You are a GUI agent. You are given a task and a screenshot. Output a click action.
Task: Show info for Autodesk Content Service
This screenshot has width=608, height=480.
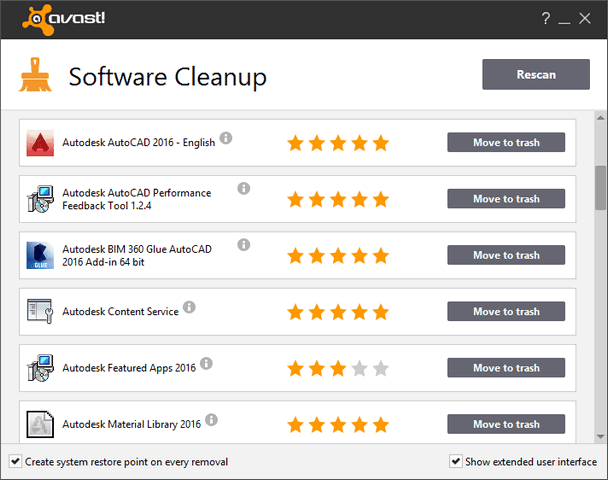click(189, 307)
